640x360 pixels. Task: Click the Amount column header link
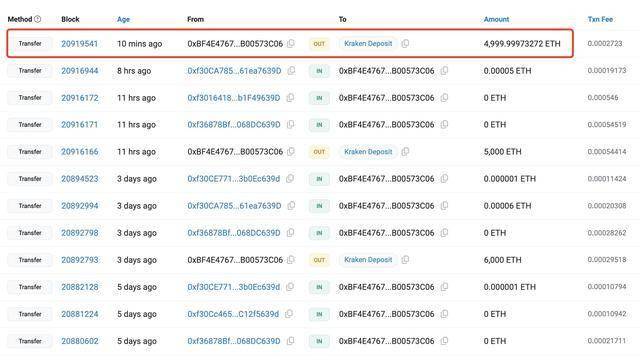pos(496,19)
